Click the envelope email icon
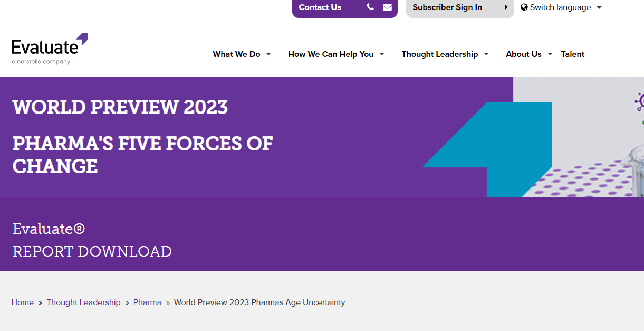This screenshot has width=644, height=331. (x=387, y=7)
